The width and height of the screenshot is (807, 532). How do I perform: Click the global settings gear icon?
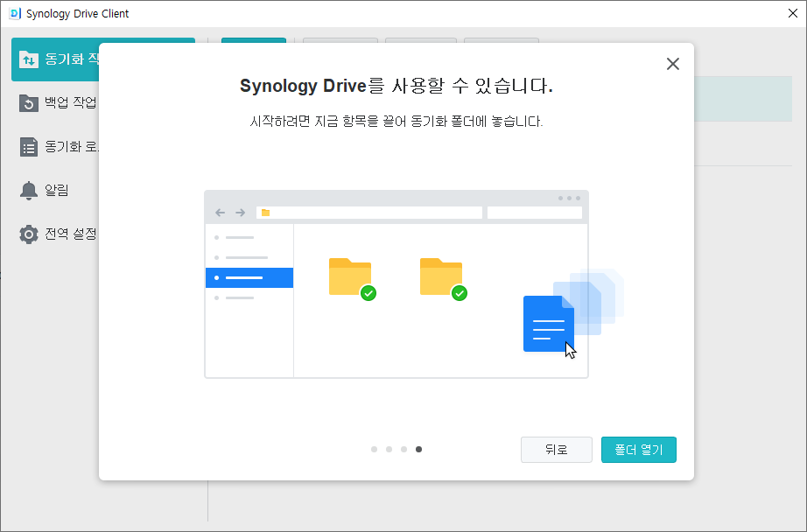(x=29, y=234)
